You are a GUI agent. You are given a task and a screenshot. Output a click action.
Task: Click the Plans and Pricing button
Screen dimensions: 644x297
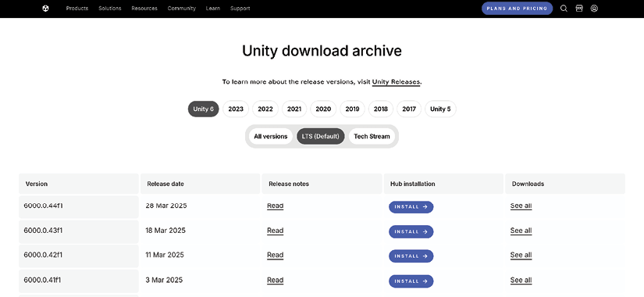[x=517, y=9]
